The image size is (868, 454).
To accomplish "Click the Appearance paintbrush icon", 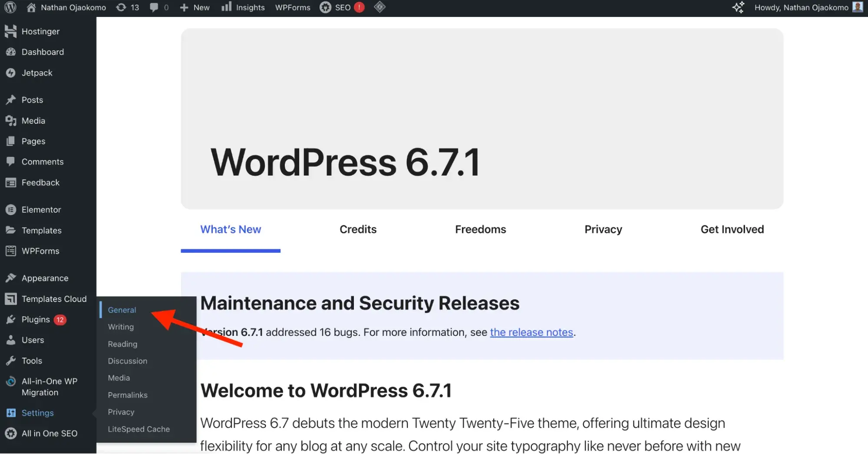I will tap(11, 278).
